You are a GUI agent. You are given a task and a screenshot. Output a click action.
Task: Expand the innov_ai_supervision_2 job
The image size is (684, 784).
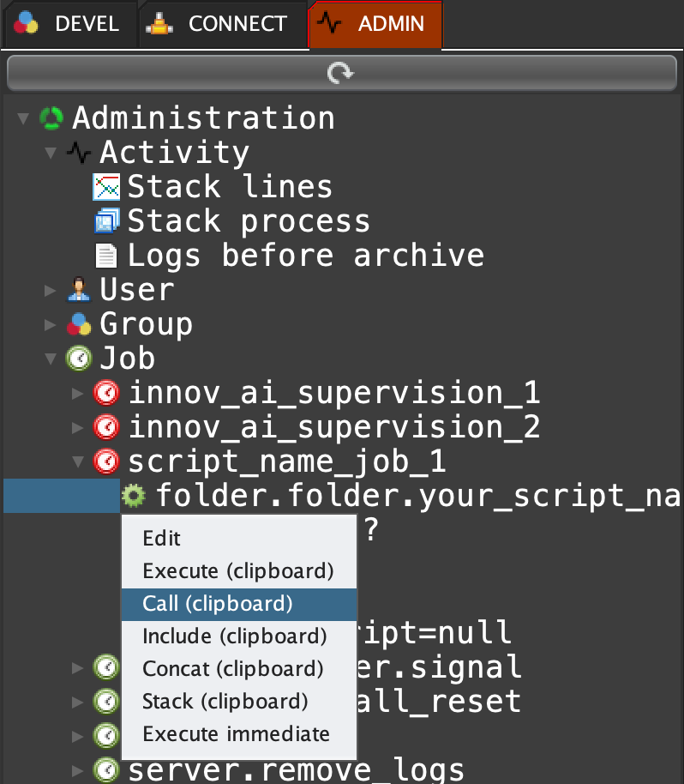(x=79, y=427)
